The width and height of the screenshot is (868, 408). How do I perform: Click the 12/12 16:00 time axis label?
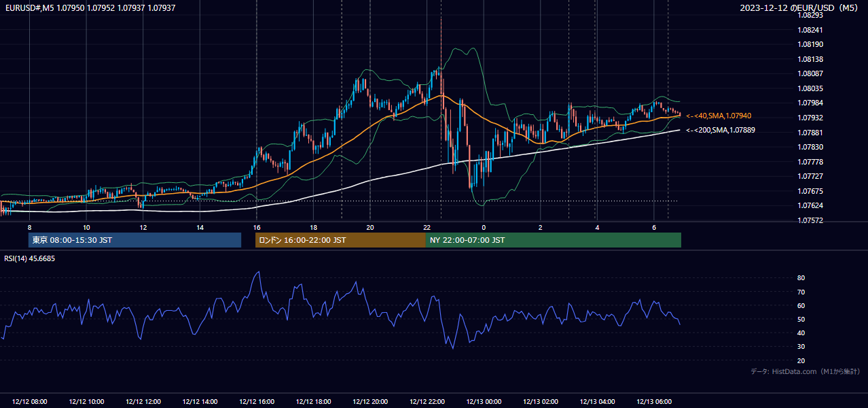257,402
